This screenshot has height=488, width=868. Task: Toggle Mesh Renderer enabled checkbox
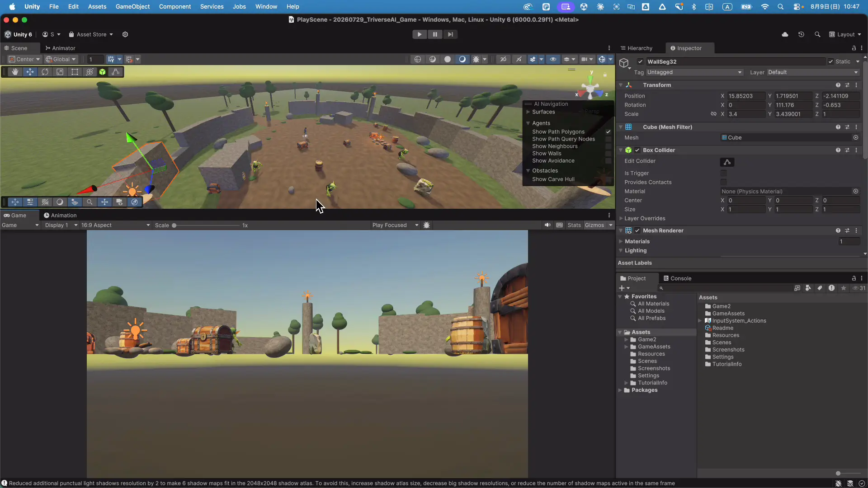pos(637,230)
